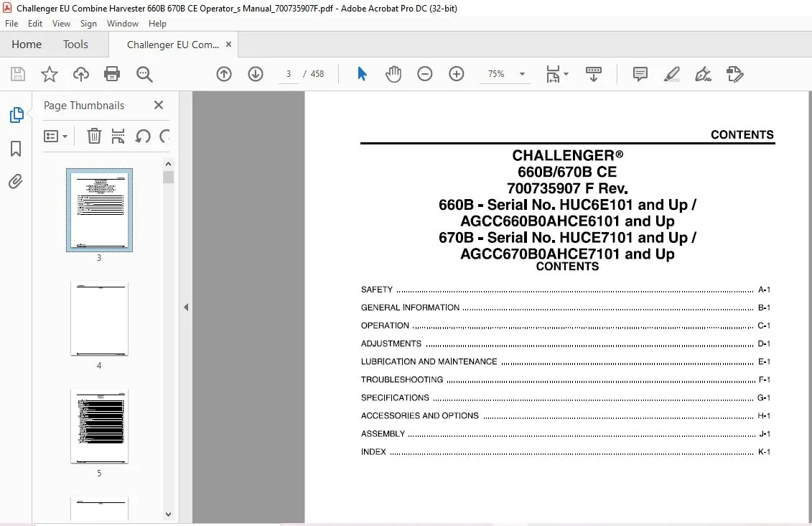The image size is (812, 526).
Task: Click the upload to cloud icon
Action: tap(81, 74)
